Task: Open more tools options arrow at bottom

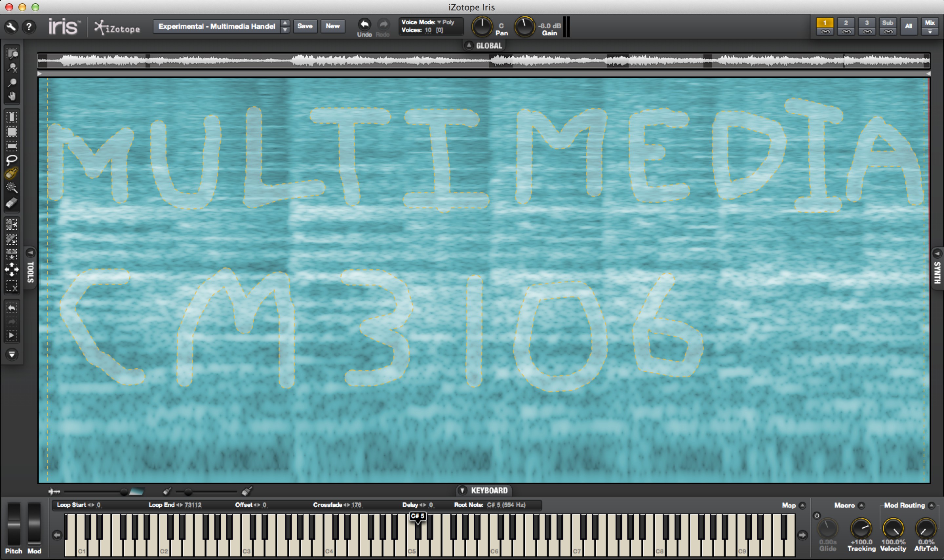Action: tap(12, 354)
